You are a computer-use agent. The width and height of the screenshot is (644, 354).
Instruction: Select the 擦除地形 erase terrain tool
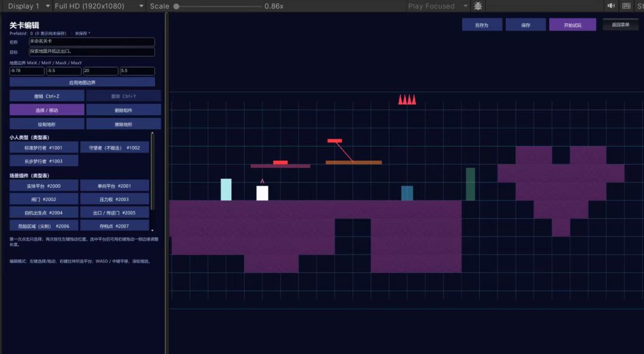tap(123, 123)
